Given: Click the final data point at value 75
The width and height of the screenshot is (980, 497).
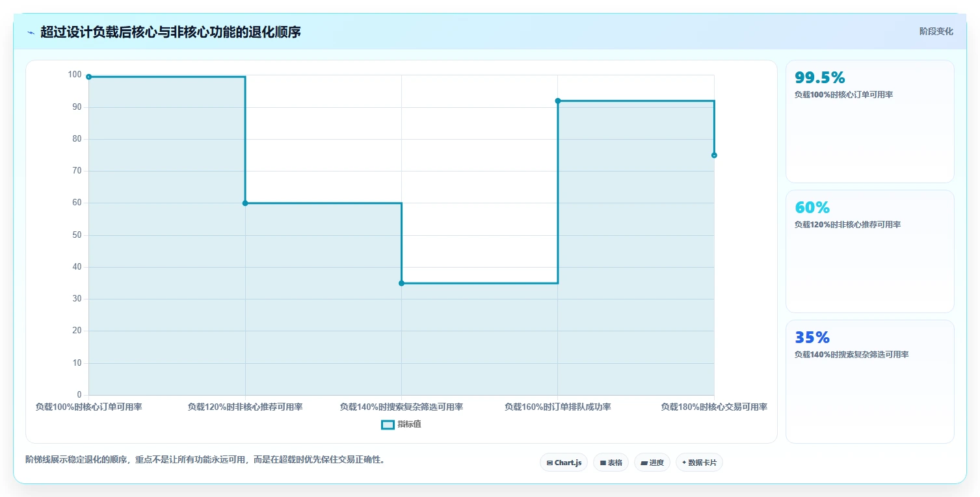Looking at the screenshot, I should click(714, 155).
